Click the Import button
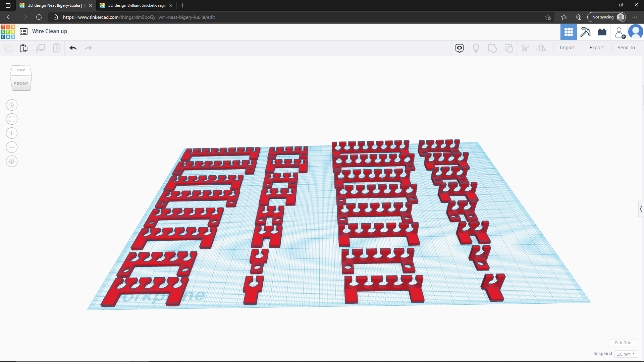644x362 pixels. (567, 48)
